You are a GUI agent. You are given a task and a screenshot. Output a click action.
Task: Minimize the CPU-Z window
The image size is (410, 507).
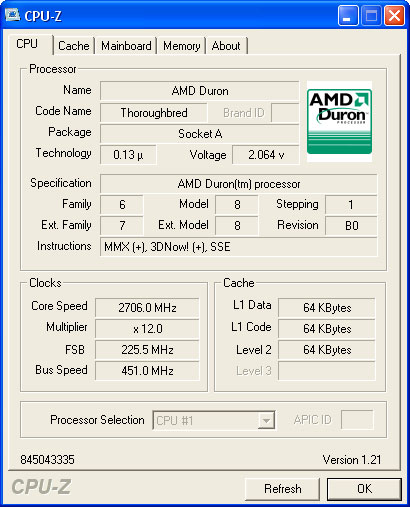[348, 16]
